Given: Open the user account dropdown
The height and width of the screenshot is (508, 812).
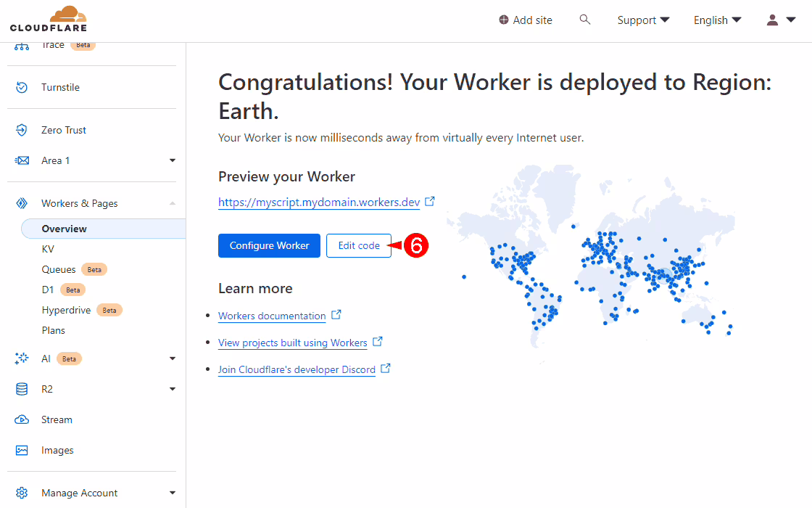Looking at the screenshot, I should (x=781, y=20).
